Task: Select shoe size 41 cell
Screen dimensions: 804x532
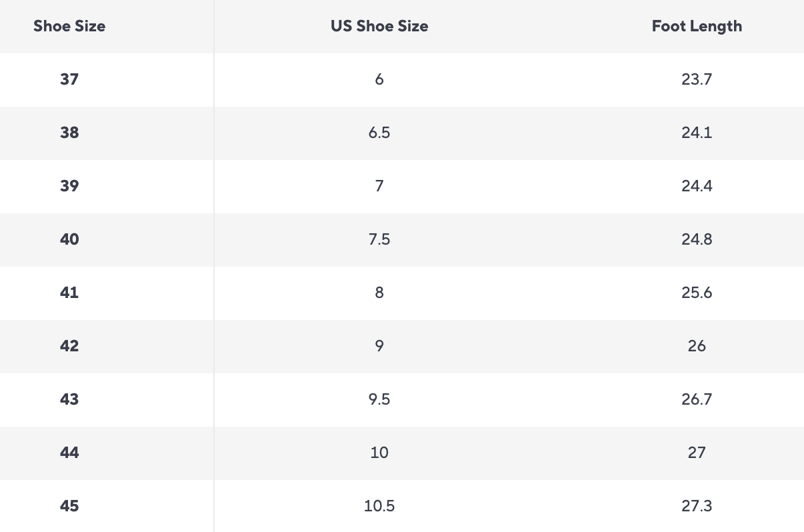Action: click(x=69, y=293)
